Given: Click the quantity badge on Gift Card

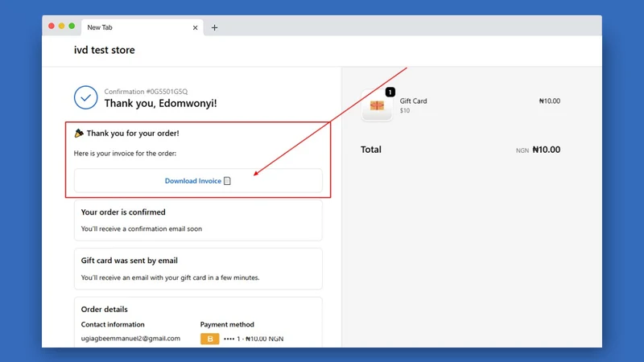Looking at the screenshot, I should point(390,93).
